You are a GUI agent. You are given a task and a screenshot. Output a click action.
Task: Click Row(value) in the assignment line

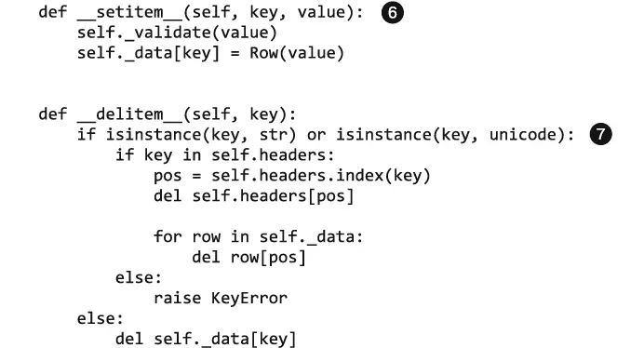pos(297,53)
